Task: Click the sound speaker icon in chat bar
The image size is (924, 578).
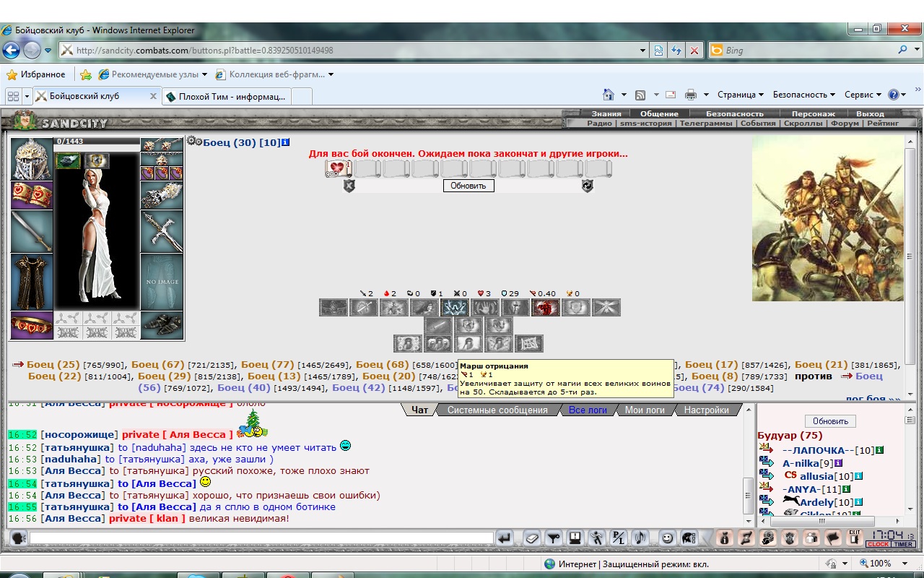Action: (640, 538)
